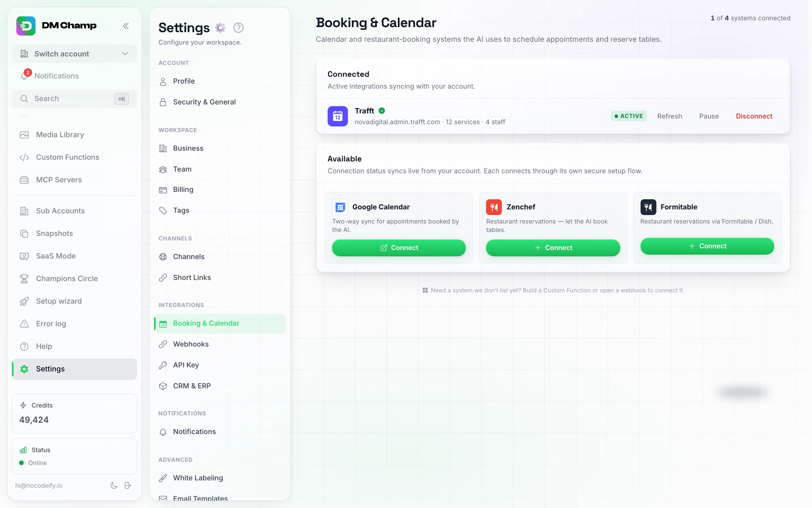This screenshot has width=812, height=508.
Task: Click the Credits lightning bolt icon
Action: pos(23,405)
